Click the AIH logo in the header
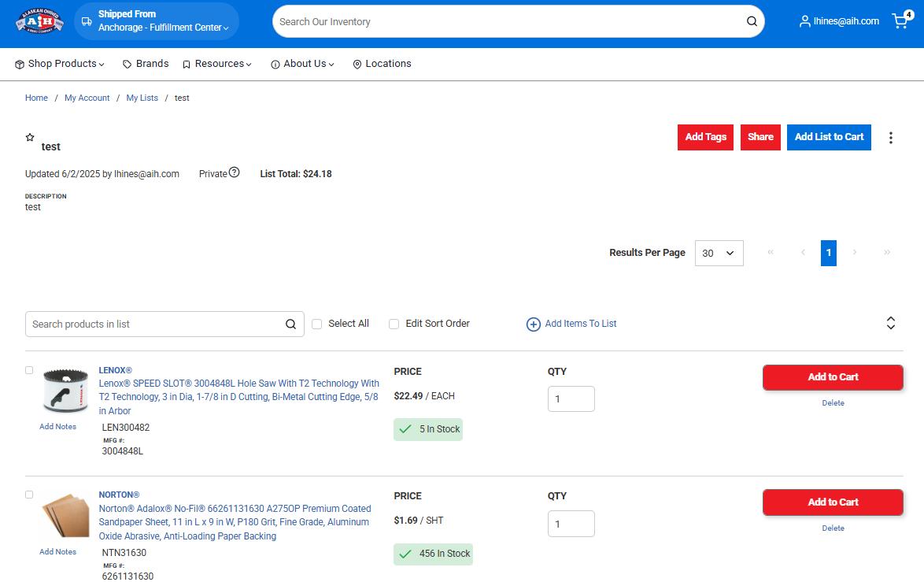This screenshot has height=582, width=924. [39, 21]
